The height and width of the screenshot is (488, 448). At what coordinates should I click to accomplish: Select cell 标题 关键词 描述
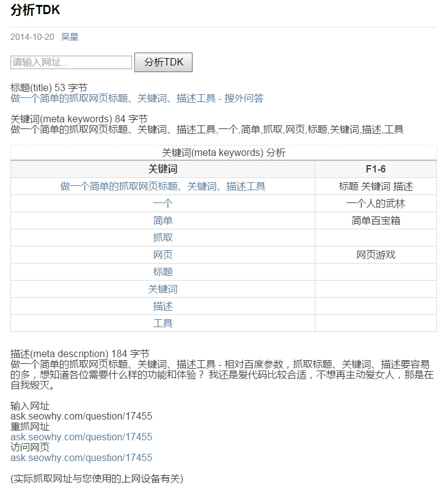pos(376,187)
